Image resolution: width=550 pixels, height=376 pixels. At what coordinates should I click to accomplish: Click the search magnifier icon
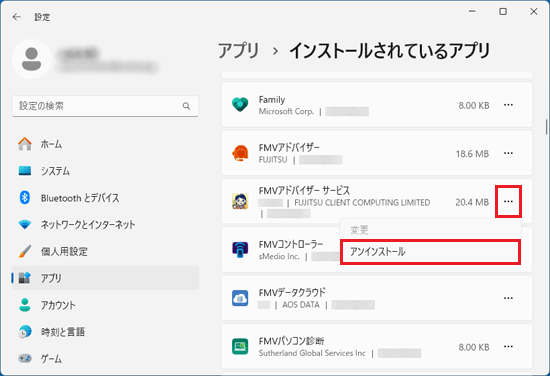[x=186, y=106]
